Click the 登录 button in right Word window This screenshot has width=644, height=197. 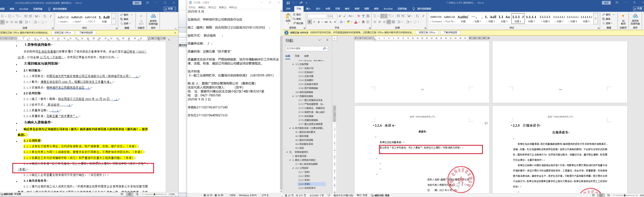click(x=606, y=3)
